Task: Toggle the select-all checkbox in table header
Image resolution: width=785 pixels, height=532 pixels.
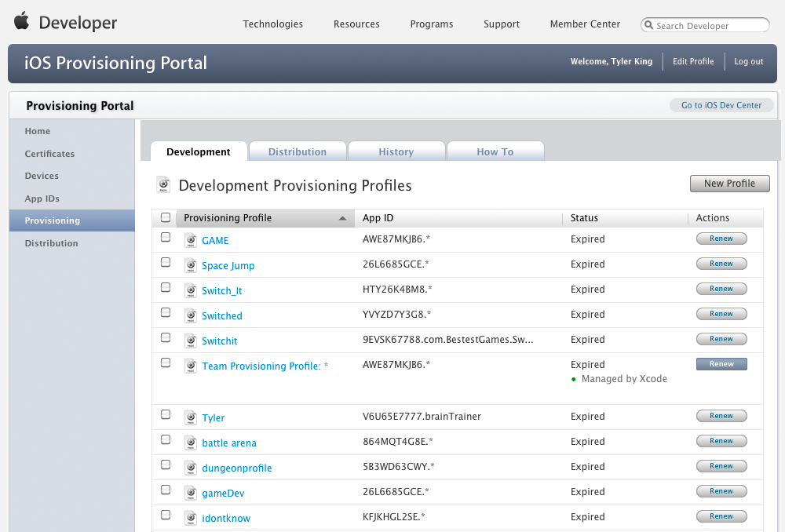Action: point(166,217)
